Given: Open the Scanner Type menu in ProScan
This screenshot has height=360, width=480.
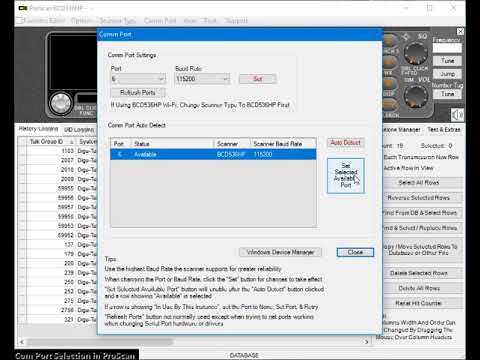Looking at the screenshot, I should pyautogui.click(x=117, y=21).
